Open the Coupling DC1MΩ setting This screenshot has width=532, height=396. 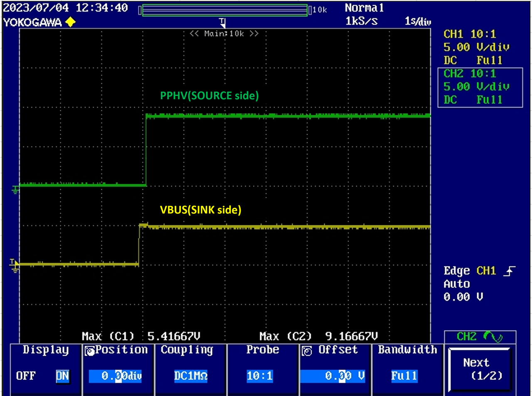pyautogui.click(x=191, y=376)
